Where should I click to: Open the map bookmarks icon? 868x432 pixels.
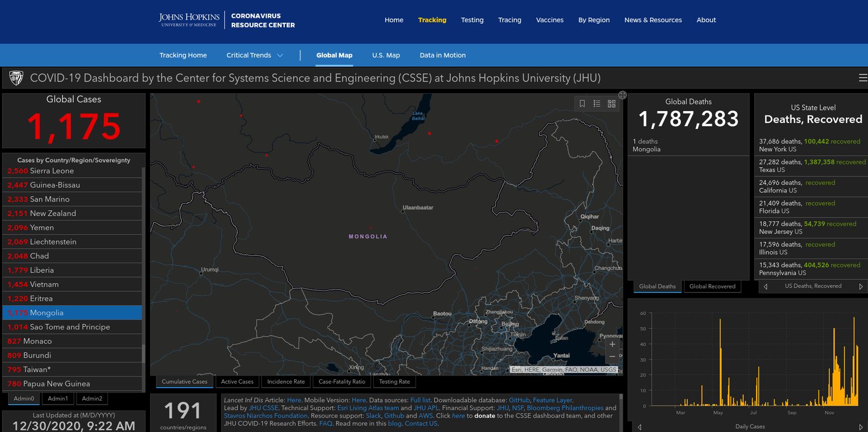coord(582,104)
